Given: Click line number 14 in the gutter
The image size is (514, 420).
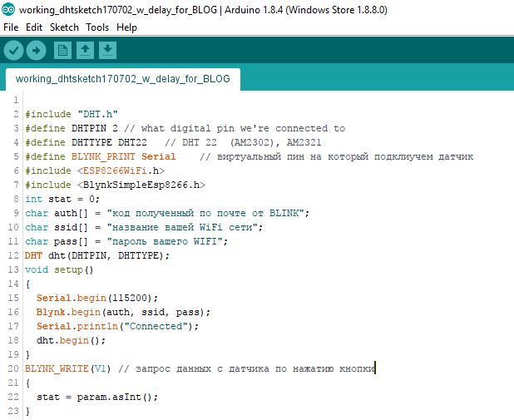Looking at the screenshot, I should pos(13,284).
